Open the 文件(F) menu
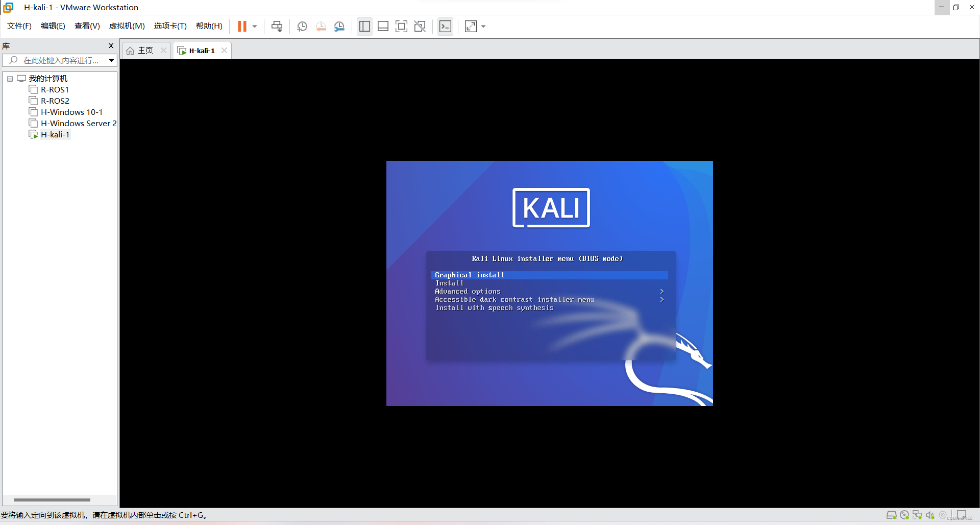Screen dimensions: 980x525 pyautogui.click(x=19, y=26)
